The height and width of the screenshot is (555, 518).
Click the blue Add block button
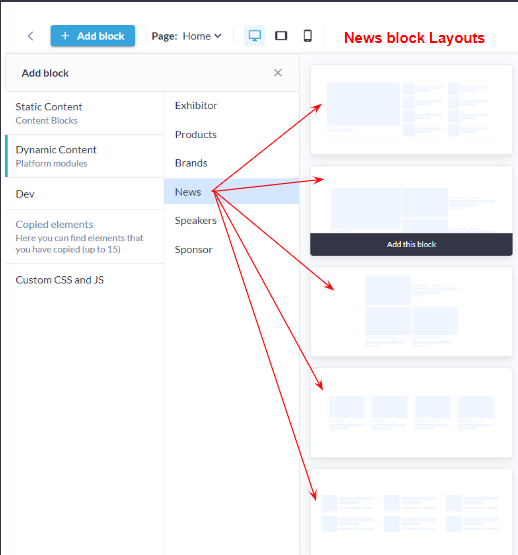point(93,36)
